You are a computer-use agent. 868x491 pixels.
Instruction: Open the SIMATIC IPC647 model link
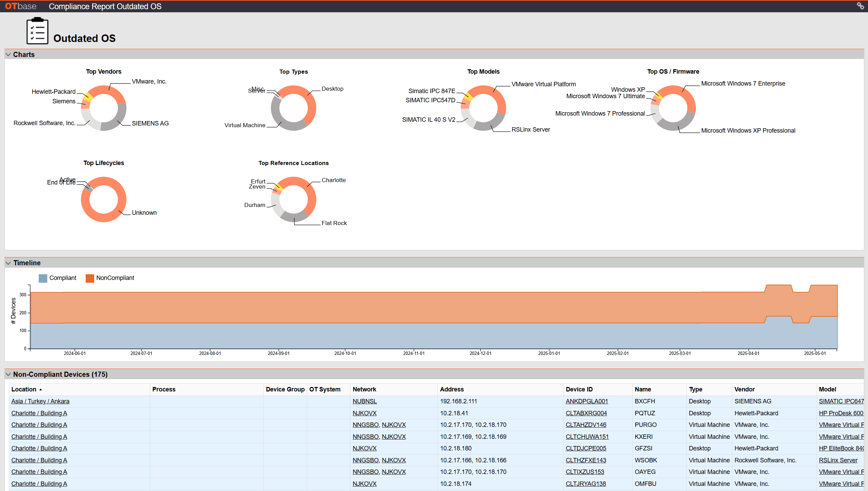point(841,401)
